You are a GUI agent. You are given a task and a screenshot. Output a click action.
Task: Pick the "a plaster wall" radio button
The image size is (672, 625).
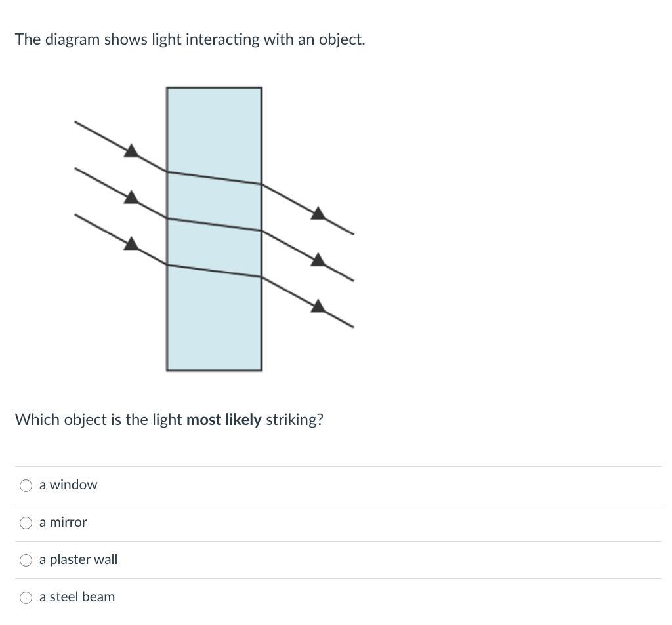tap(26, 560)
